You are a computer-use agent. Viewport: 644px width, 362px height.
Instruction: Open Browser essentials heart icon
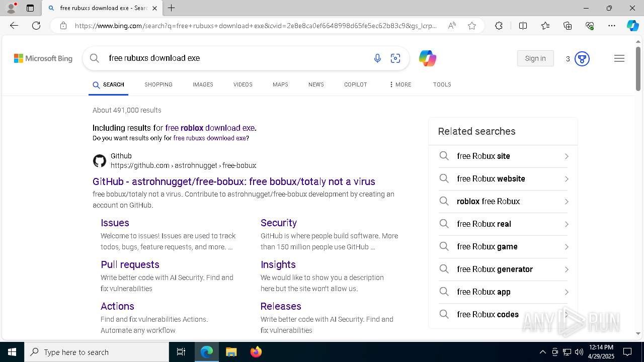click(x=590, y=26)
